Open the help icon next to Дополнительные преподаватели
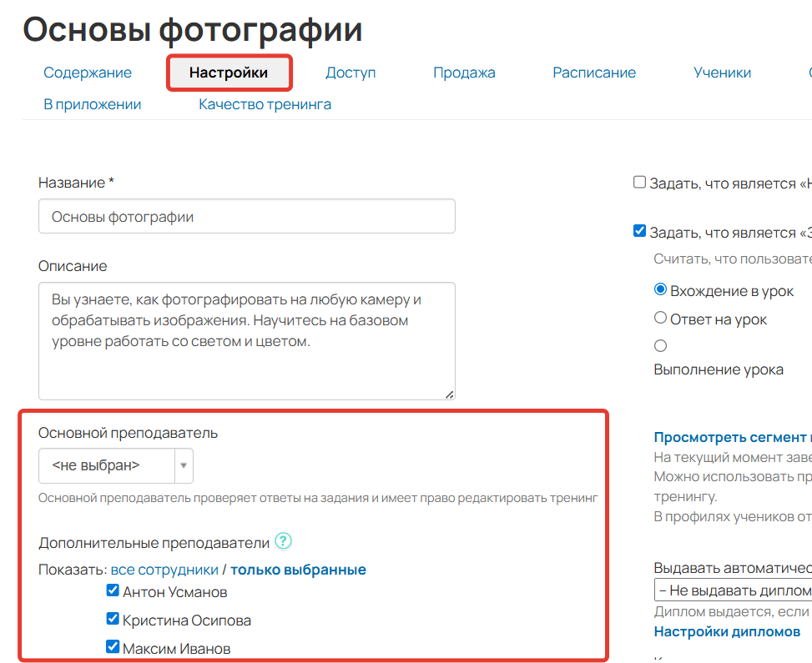 pyautogui.click(x=283, y=541)
